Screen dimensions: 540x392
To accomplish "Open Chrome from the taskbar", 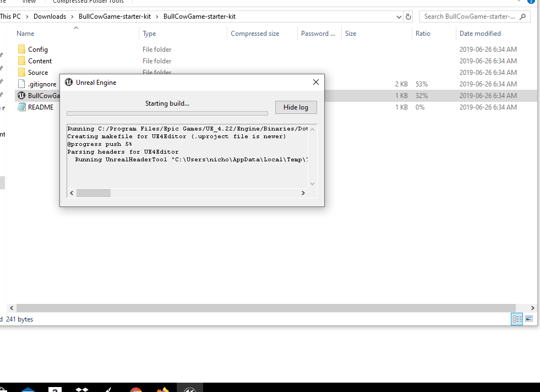I will pos(136,390).
